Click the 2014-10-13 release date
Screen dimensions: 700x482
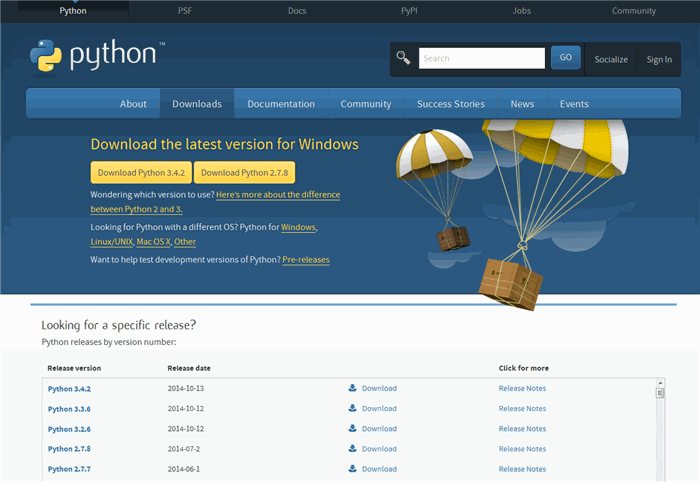pos(186,388)
